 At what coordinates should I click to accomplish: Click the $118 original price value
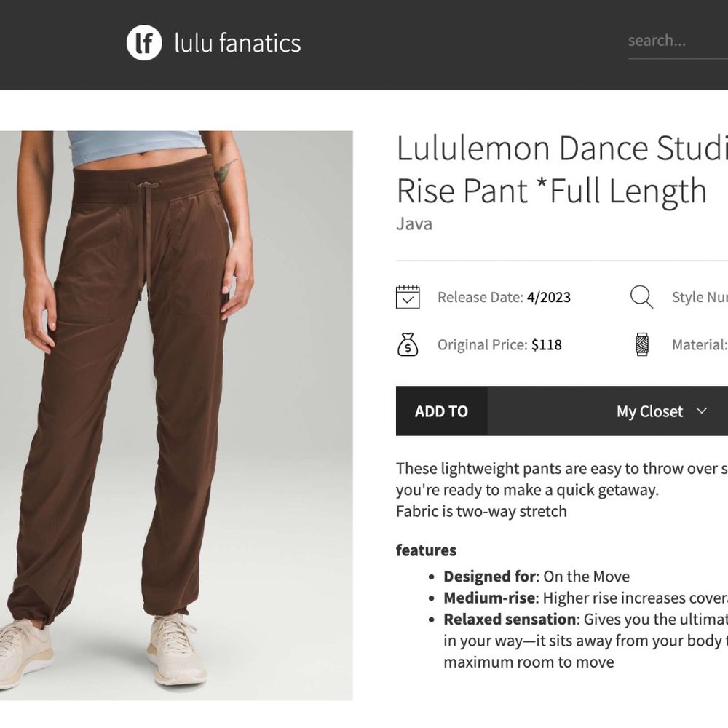[x=547, y=344]
